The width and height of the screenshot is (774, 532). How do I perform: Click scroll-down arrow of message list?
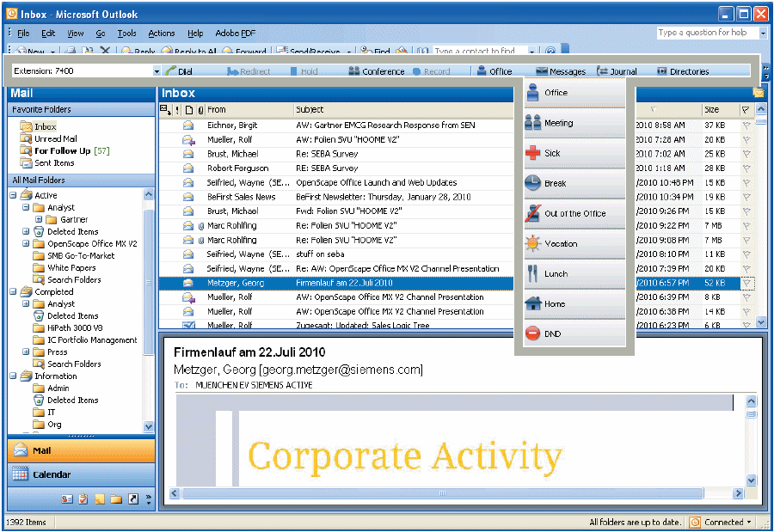(x=761, y=322)
